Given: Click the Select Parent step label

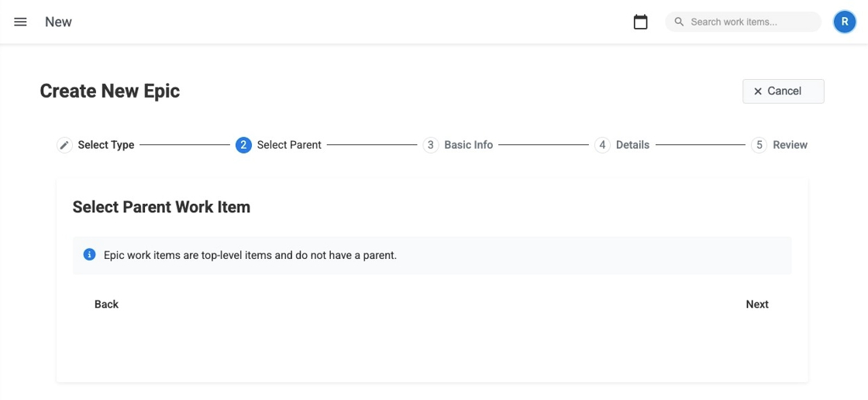Looking at the screenshot, I should 289,145.
